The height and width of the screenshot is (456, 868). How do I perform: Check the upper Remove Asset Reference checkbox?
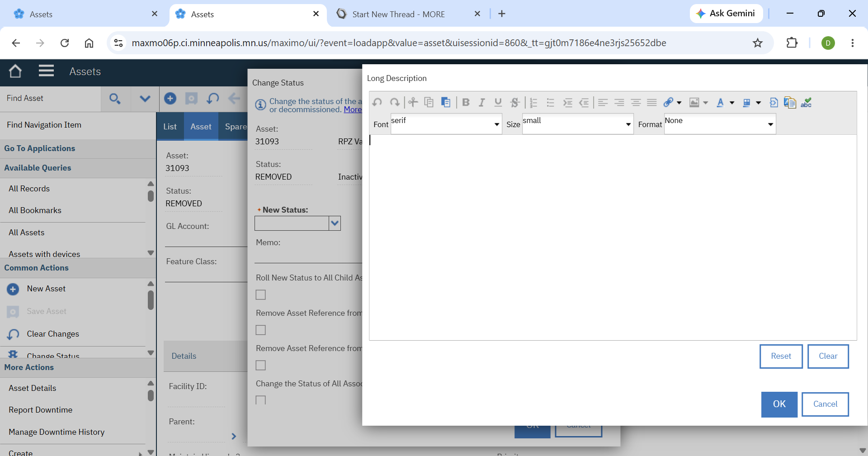click(x=261, y=330)
